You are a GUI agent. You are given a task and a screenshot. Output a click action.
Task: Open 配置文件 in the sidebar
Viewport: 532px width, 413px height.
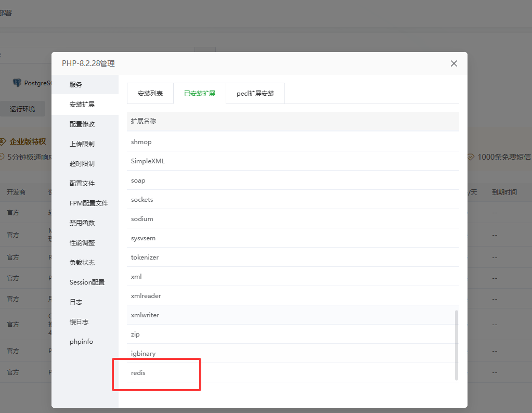pyautogui.click(x=82, y=184)
